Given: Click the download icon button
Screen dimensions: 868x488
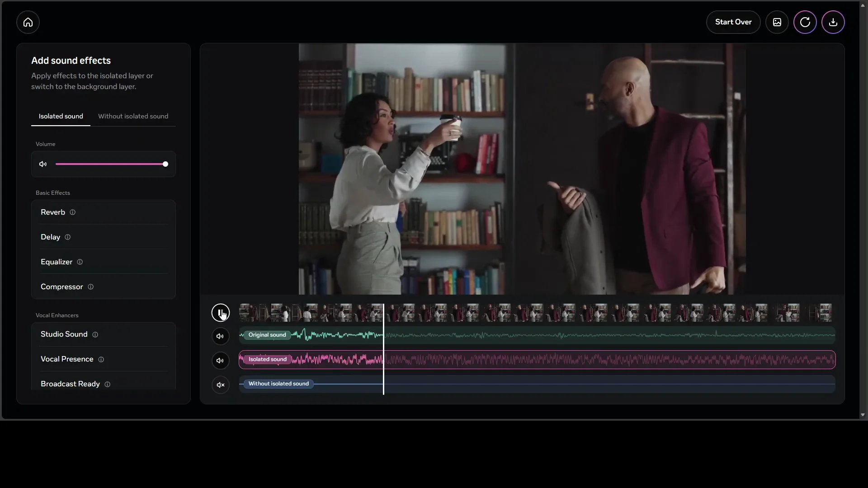Looking at the screenshot, I should pos(833,22).
